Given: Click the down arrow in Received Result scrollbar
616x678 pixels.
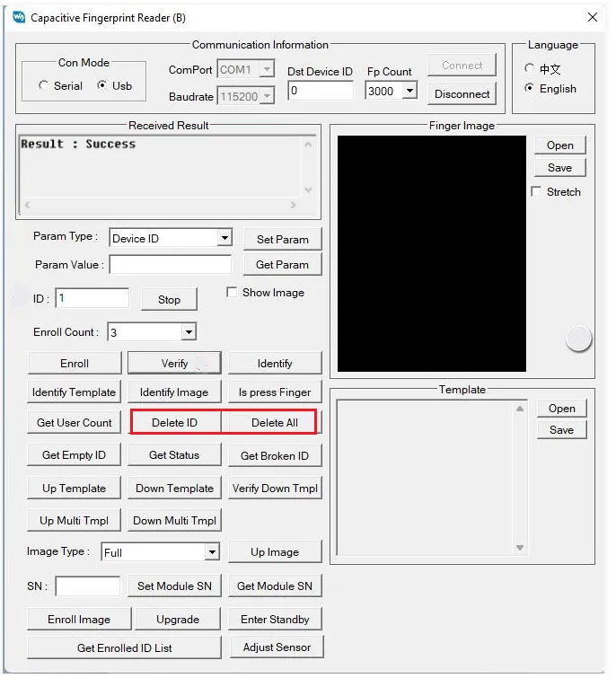Looking at the screenshot, I should pyautogui.click(x=308, y=189).
